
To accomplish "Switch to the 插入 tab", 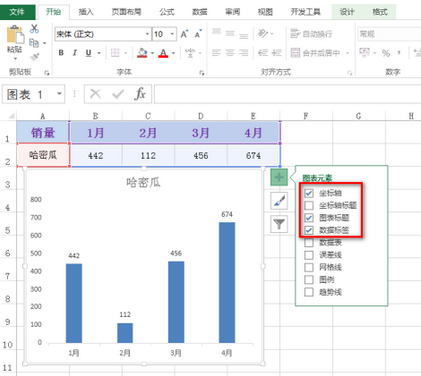I will [86, 12].
